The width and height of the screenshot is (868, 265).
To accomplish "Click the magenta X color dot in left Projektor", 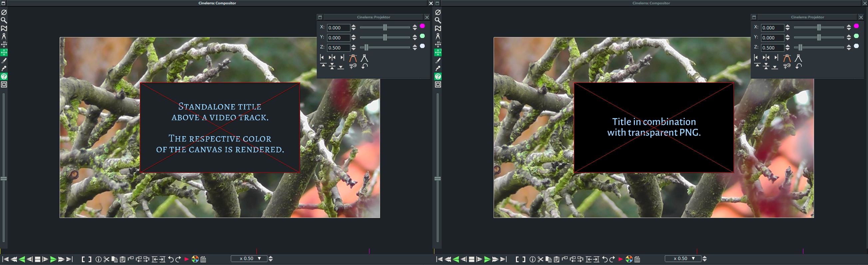I will click(422, 26).
